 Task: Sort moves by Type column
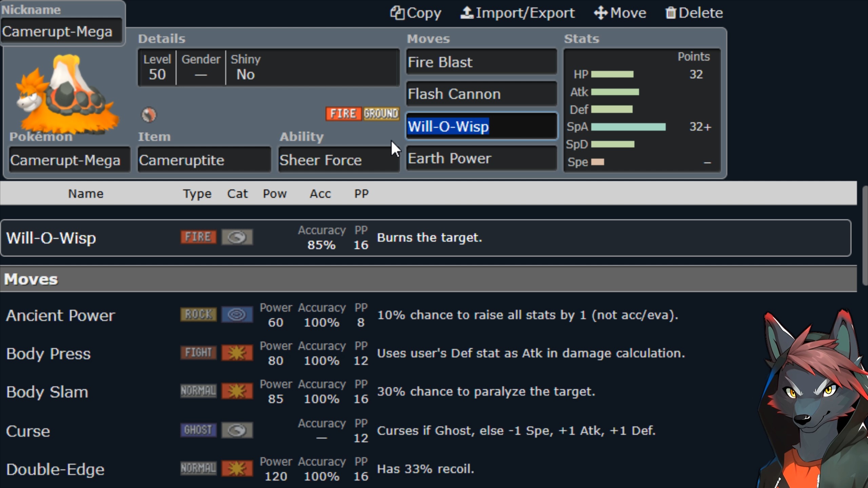click(197, 194)
